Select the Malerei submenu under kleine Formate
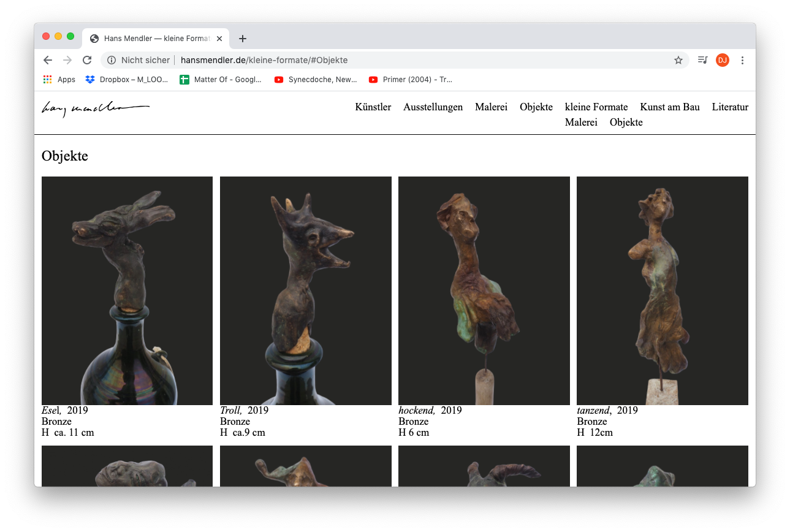This screenshot has height=532, width=790. coord(580,123)
